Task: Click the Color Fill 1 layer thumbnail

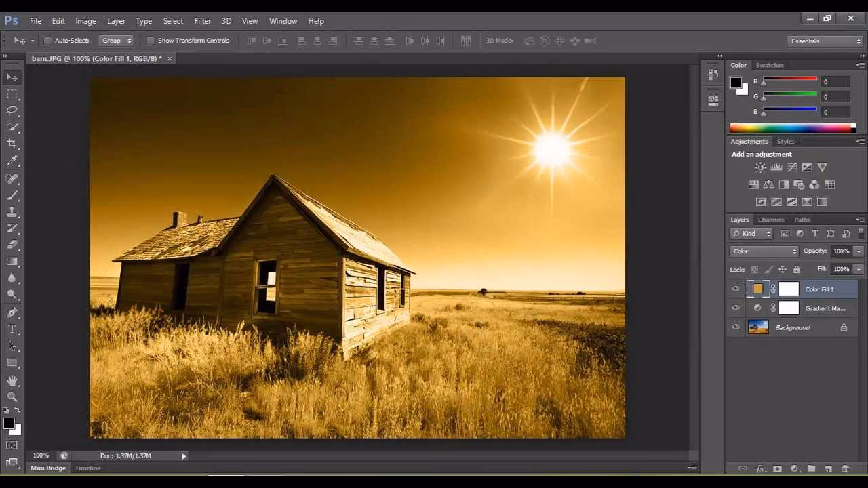Action: pyautogui.click(x=757, y=289)
